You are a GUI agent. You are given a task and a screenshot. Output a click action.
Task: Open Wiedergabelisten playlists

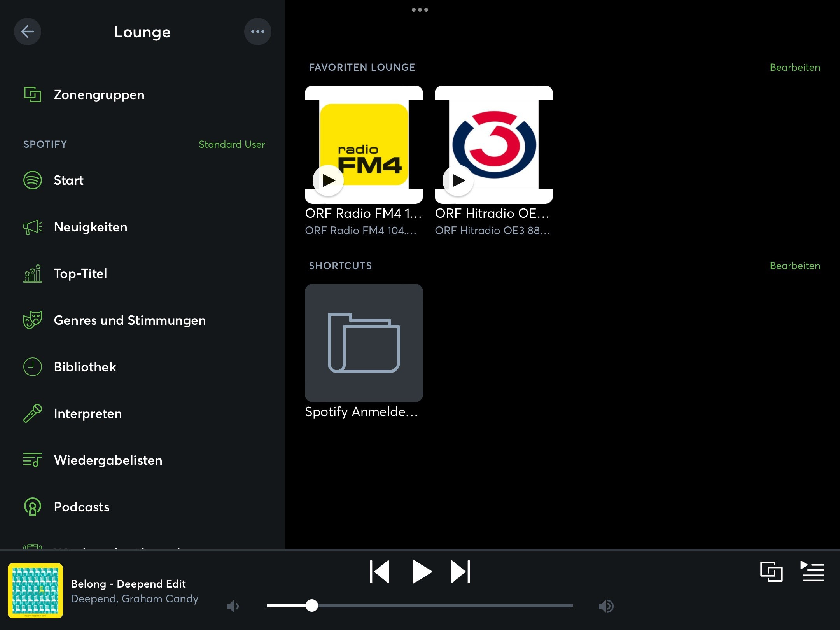click(x=108, y=460)
